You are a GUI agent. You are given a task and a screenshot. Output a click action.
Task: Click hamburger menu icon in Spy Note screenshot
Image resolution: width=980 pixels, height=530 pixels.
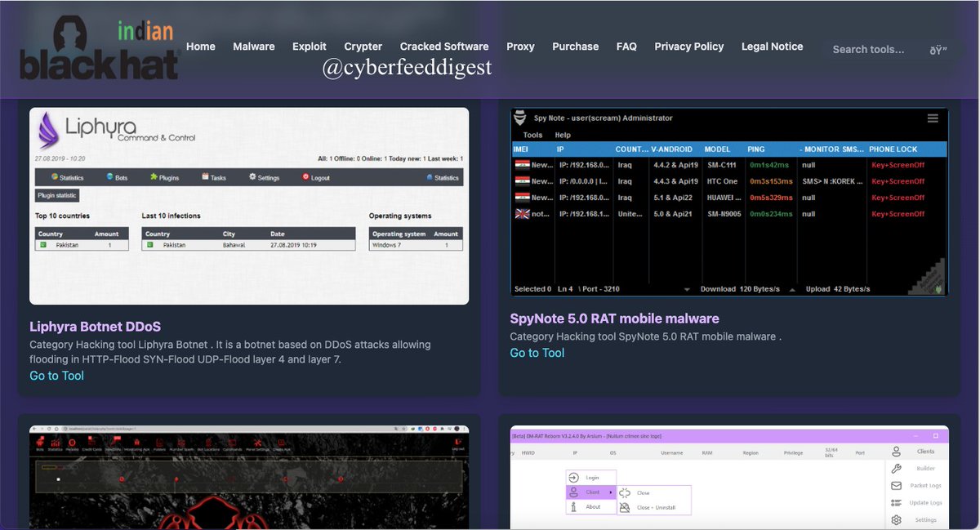933,118
